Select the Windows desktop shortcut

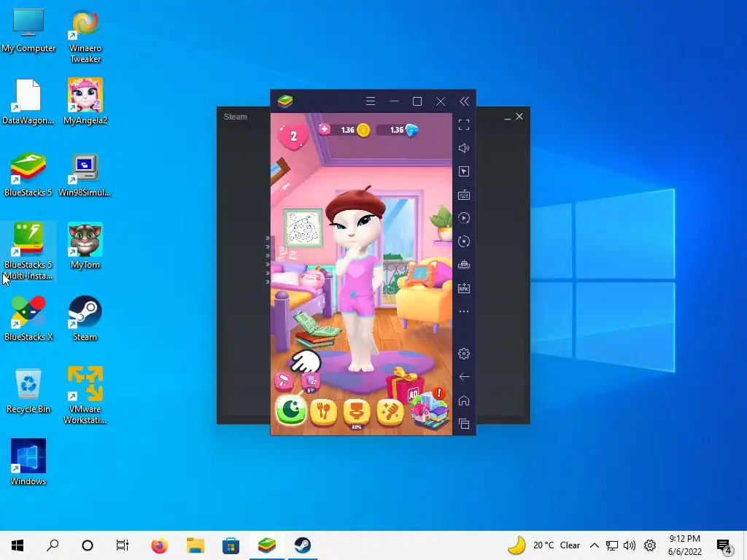tap(28, 462)
